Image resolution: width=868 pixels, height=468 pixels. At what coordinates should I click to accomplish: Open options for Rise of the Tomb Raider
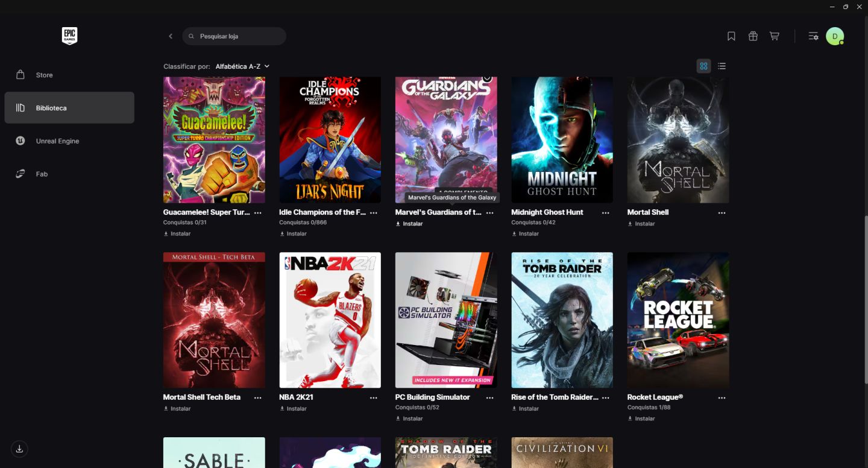pos(606,397)
